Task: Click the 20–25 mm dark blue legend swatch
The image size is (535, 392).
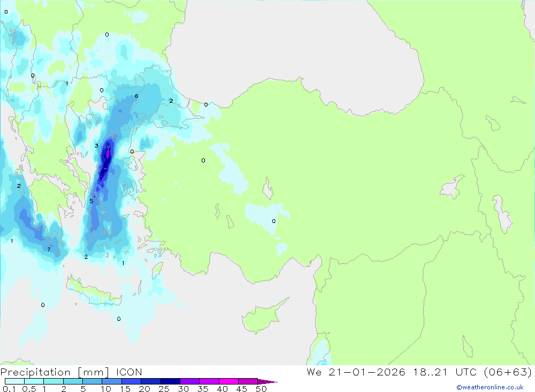Action: (151, 381)
